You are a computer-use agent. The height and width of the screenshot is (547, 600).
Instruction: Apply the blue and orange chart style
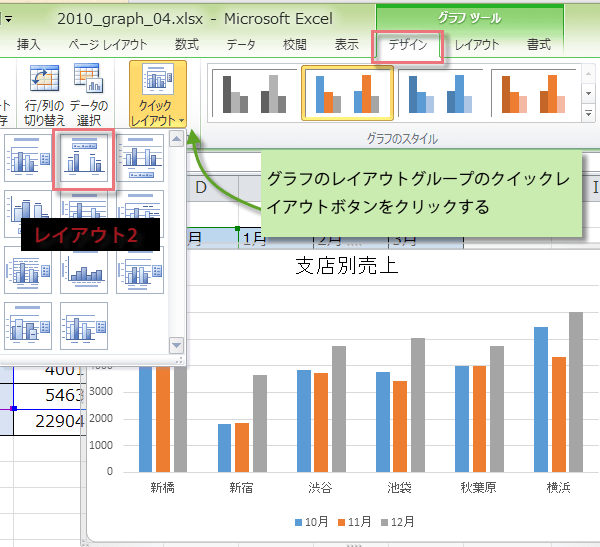pos(345,94)
